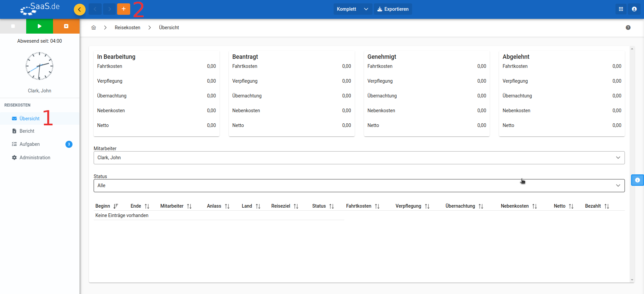Click the gray stop time-tracking button
Screen dimensions: 644x294
pos(13,26)
